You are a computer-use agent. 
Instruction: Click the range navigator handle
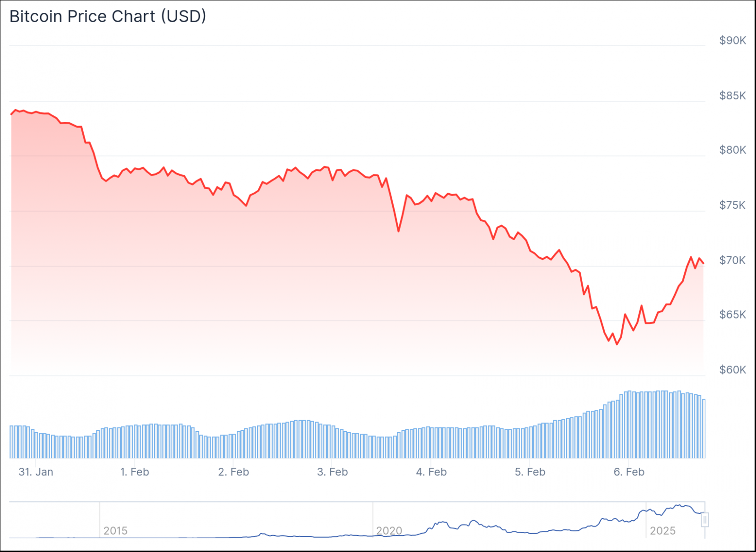coord(704,520)
